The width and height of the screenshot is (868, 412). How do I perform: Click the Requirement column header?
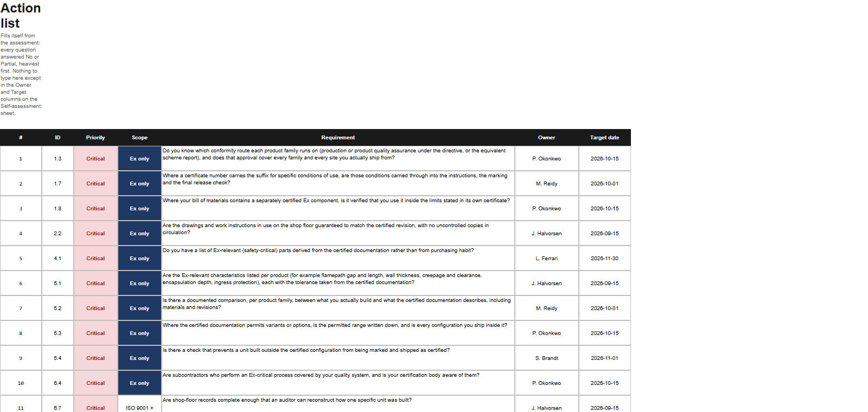[x=338, y=138]
